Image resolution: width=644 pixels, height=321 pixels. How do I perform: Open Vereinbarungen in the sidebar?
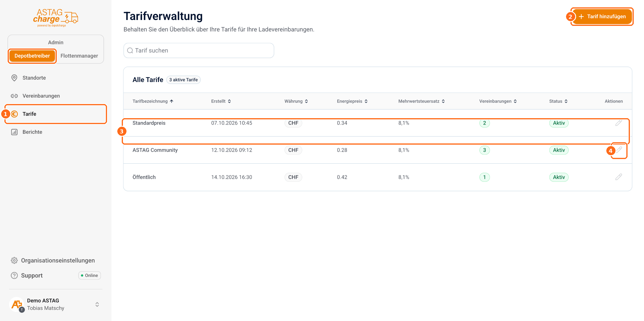click(56, 96)
